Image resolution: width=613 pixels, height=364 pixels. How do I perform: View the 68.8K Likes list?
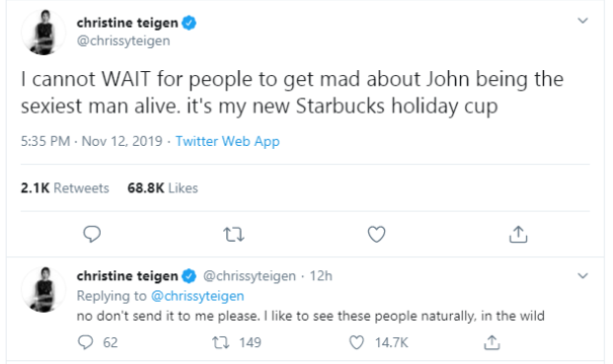point(163,188)
